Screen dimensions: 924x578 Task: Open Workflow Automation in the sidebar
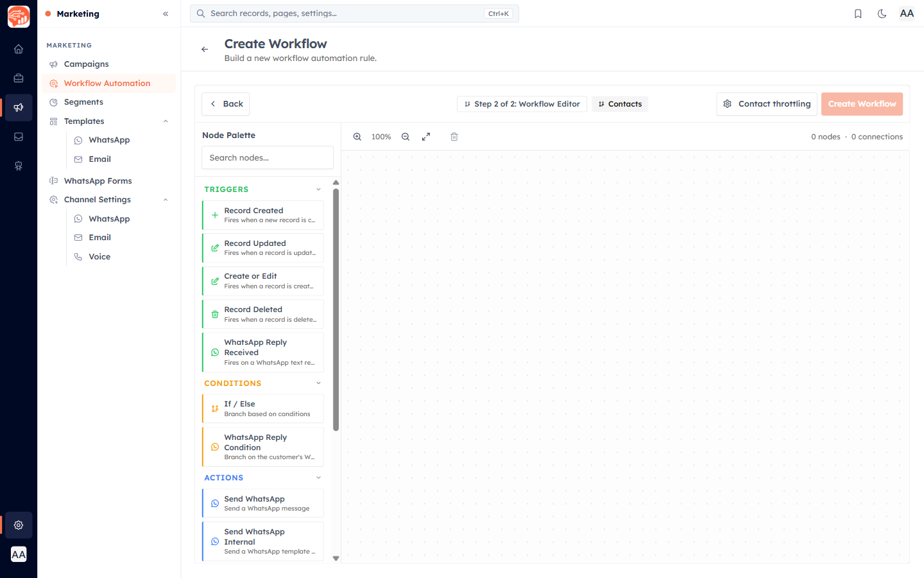(109, 83)
